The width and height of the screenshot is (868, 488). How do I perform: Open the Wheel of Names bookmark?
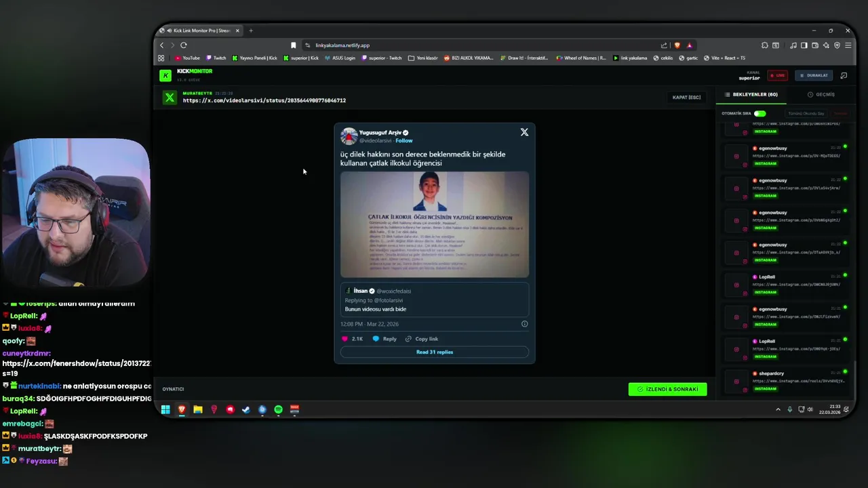[x=581, y=58]
